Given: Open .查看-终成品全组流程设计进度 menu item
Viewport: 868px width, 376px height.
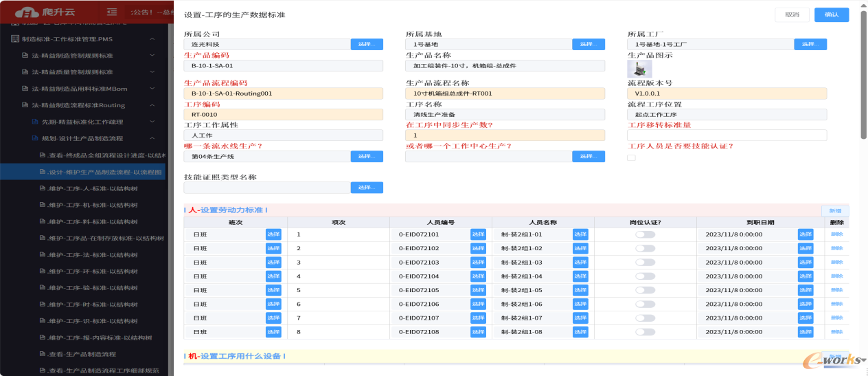Looking at the screenshot, I should (82, 155).
